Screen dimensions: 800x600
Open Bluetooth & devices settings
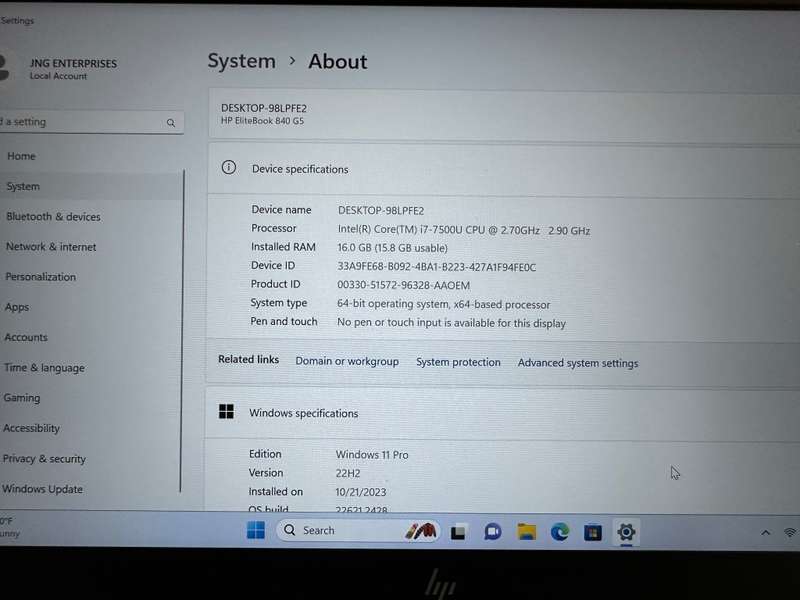[x=53, y=216]
